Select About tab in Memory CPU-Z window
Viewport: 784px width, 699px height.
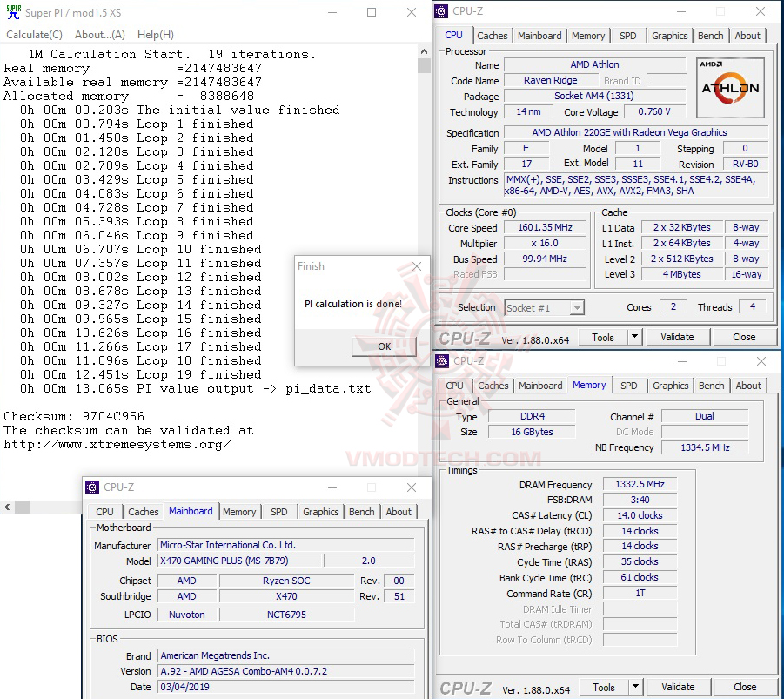pyautogui.click(x=748, y=386)
